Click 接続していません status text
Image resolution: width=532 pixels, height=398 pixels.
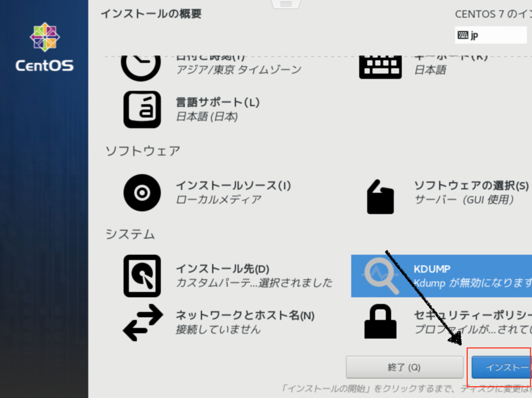tap(218, 329)
